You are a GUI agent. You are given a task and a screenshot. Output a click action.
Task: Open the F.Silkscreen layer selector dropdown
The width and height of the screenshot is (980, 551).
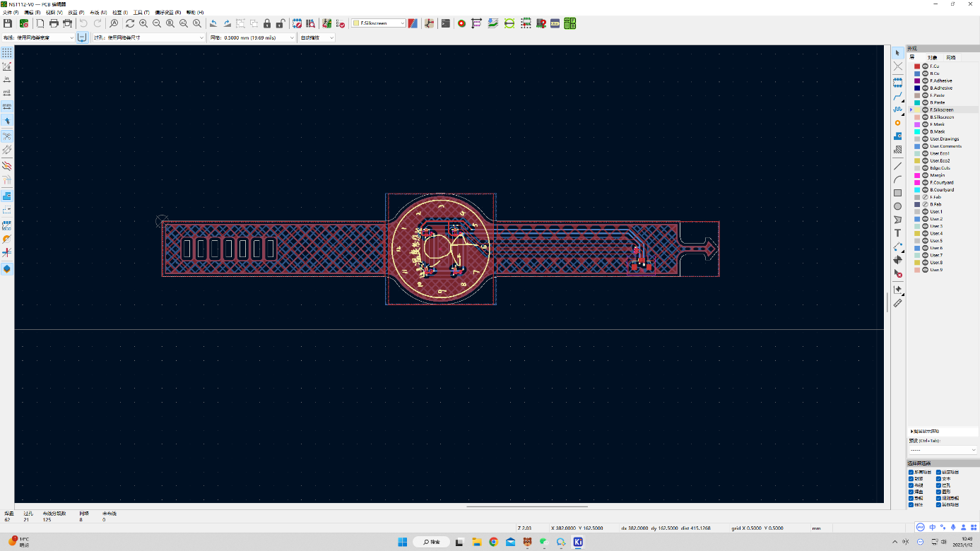(x=379, y=23)
